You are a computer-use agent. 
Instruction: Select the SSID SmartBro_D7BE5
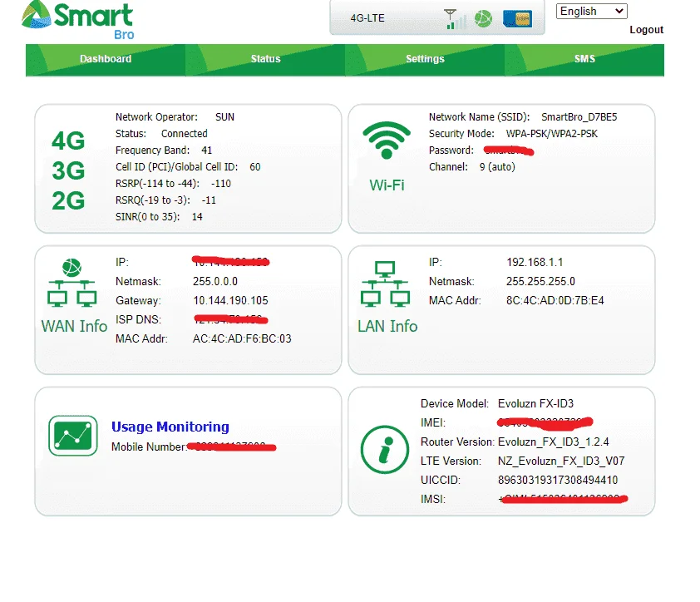(x=579, y=117)
